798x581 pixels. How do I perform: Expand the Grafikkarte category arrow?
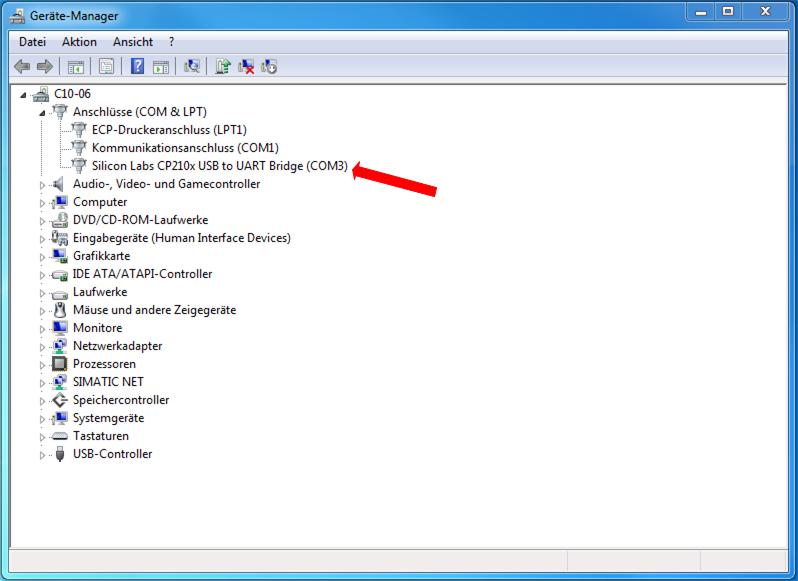tap(43, 257)
